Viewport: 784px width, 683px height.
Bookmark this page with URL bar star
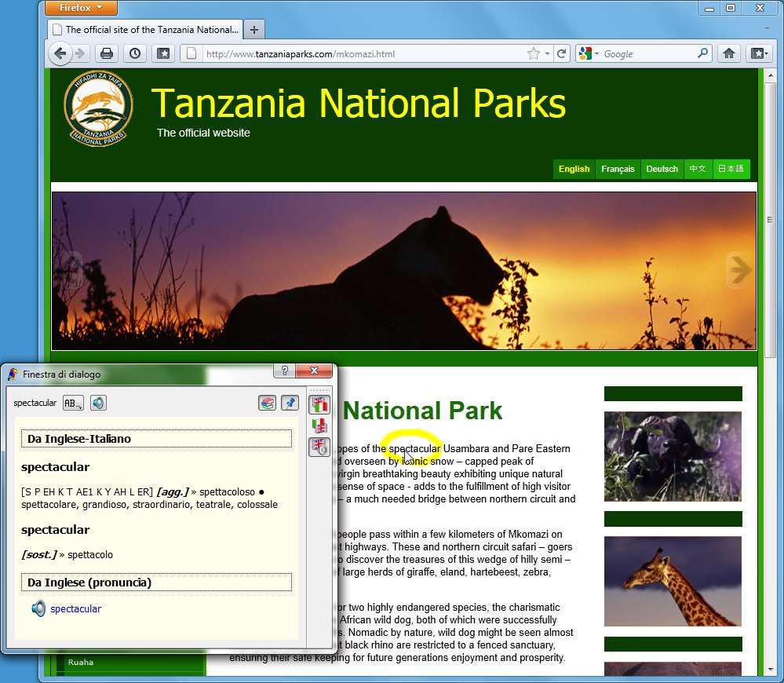[534, 53]
